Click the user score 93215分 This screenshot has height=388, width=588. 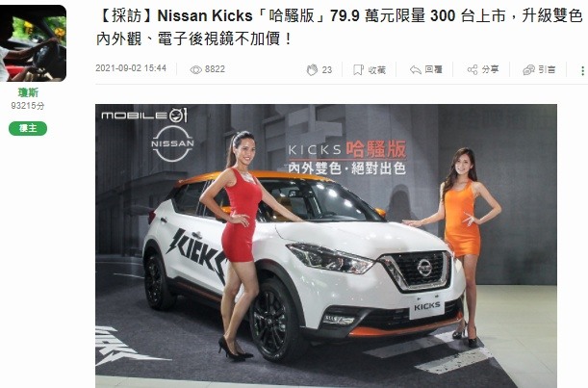click(x=28, y=106)
